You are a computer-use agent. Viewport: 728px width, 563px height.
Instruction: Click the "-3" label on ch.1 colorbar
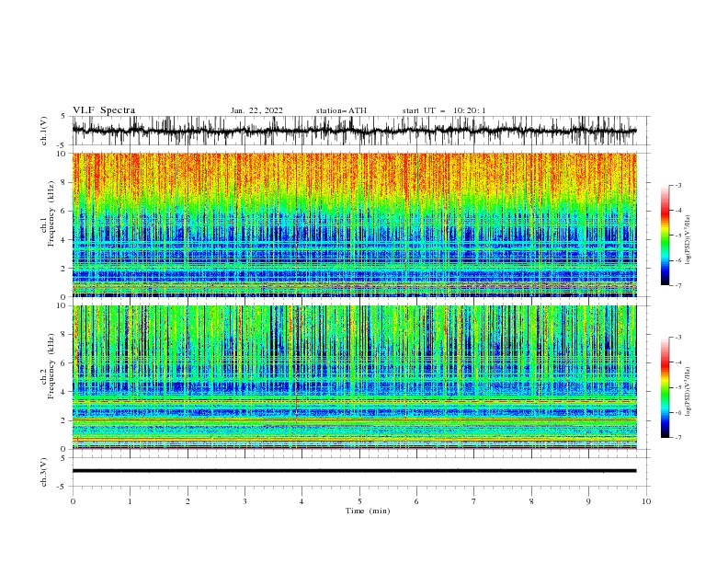click(x=678, y=185)
